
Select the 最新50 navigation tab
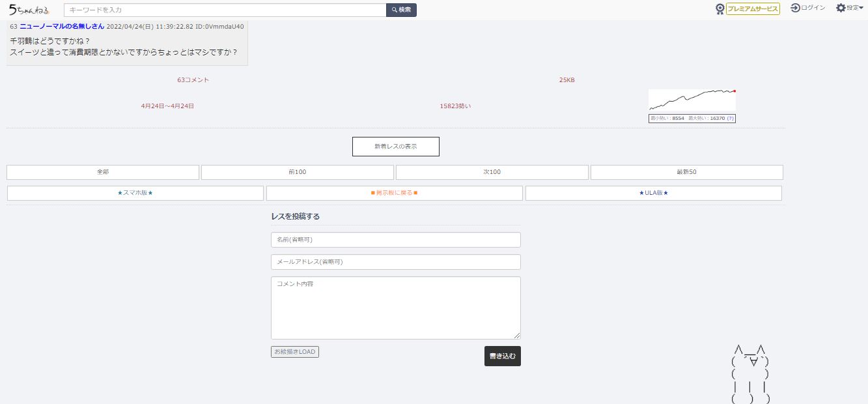[686, 172]
